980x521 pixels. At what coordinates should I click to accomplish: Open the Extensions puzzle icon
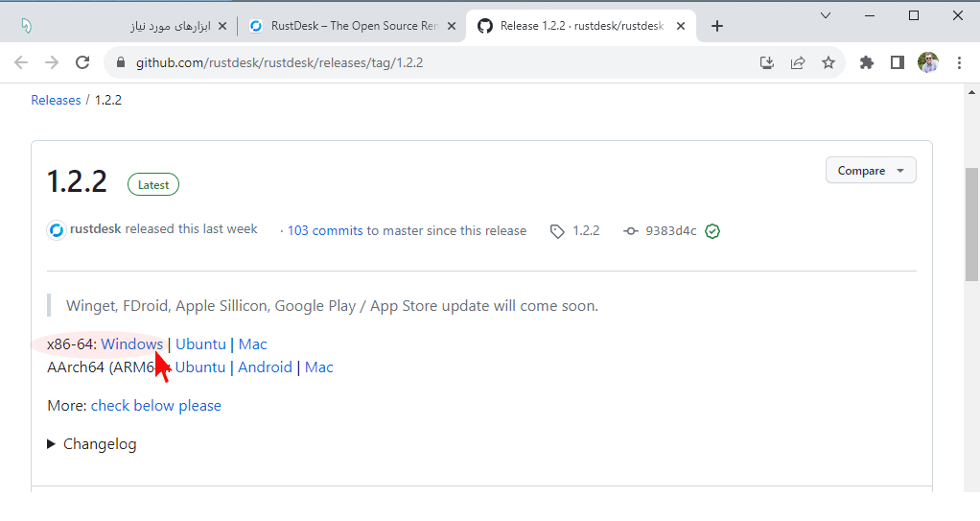866,62
